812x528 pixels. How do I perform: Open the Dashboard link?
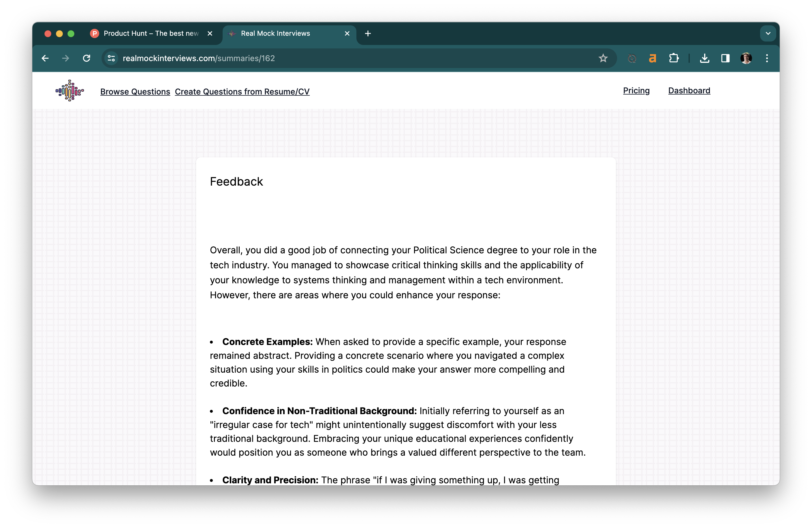pyautogui.click(x=689, y=91)
